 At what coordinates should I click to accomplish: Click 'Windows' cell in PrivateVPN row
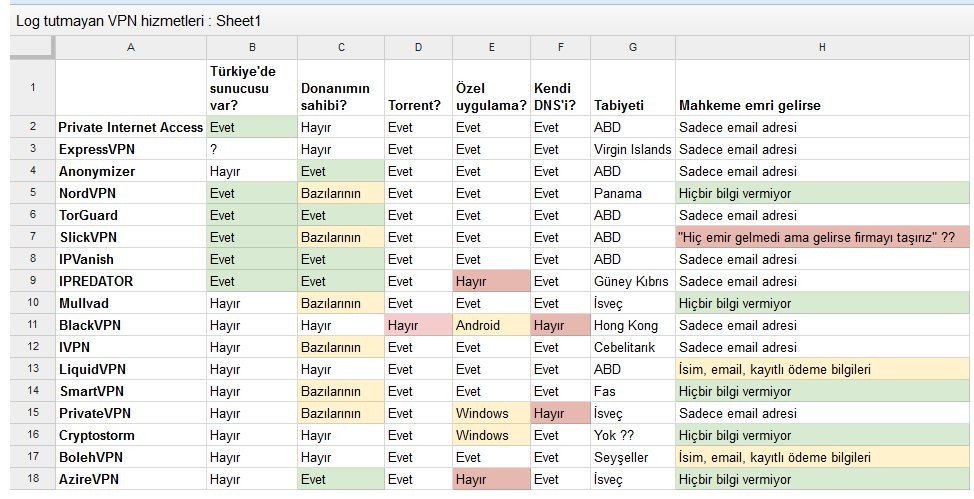tap(491, 413)
